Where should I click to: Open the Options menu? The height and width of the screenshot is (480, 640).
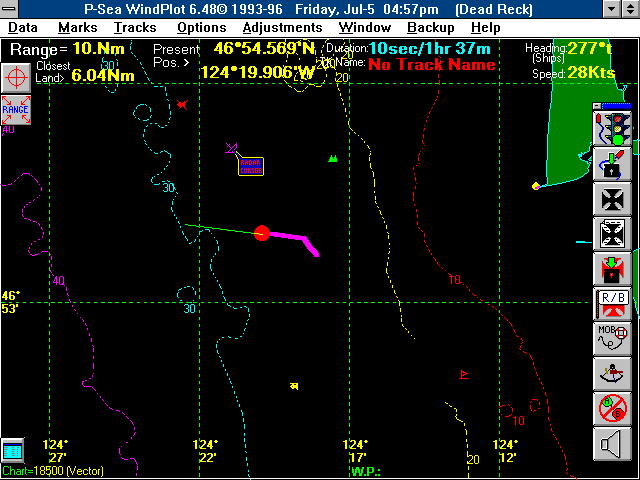202,28
